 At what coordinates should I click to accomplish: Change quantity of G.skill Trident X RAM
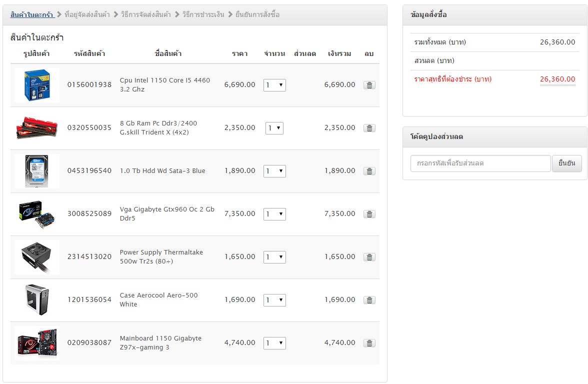pyautogui.click(x=274, y=128)
